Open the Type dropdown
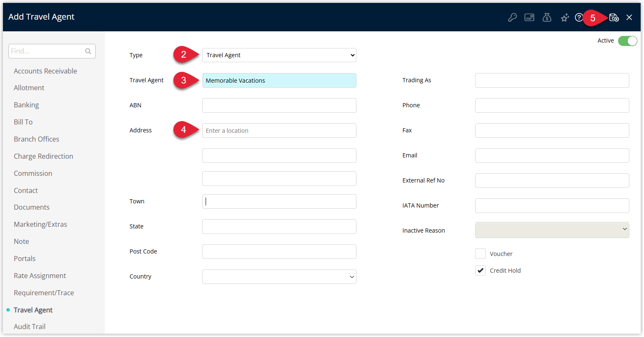This screenshot has height=337, width=644. pos(279,55)
